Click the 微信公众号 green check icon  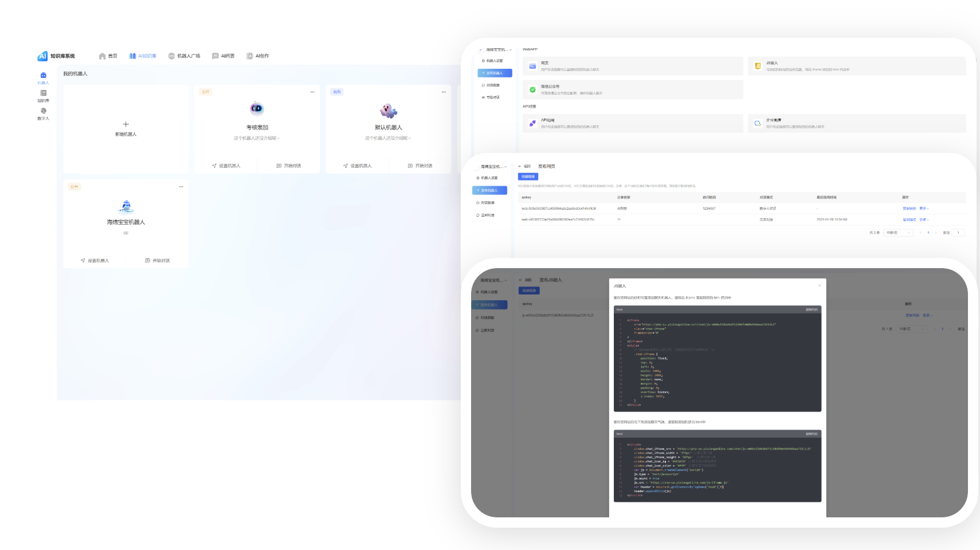tap(532, 90)
